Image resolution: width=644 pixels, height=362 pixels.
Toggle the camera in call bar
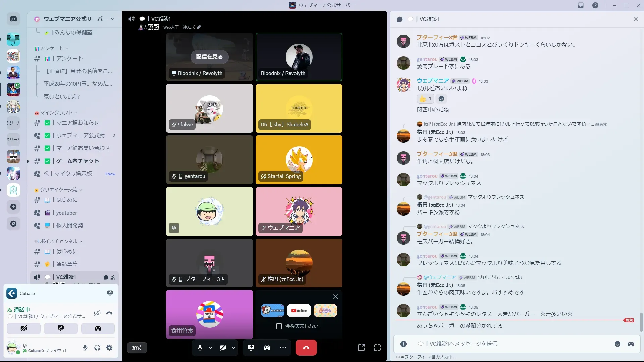(x=223, y=348)
